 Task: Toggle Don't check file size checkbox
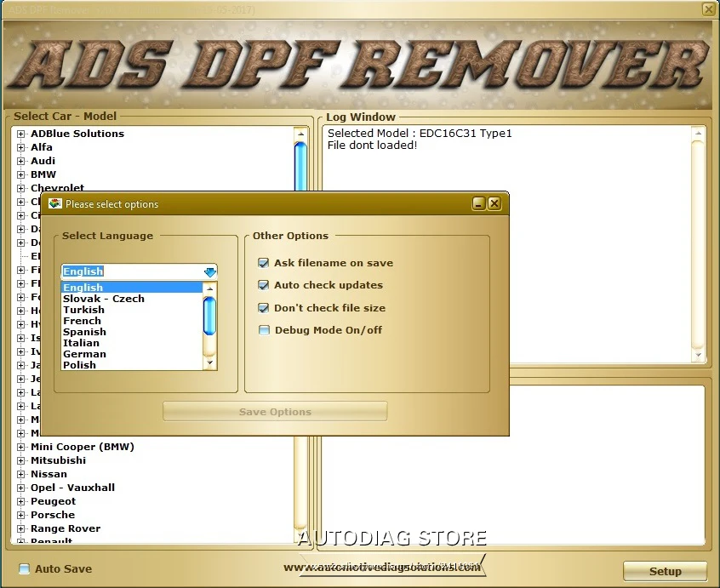264,307
